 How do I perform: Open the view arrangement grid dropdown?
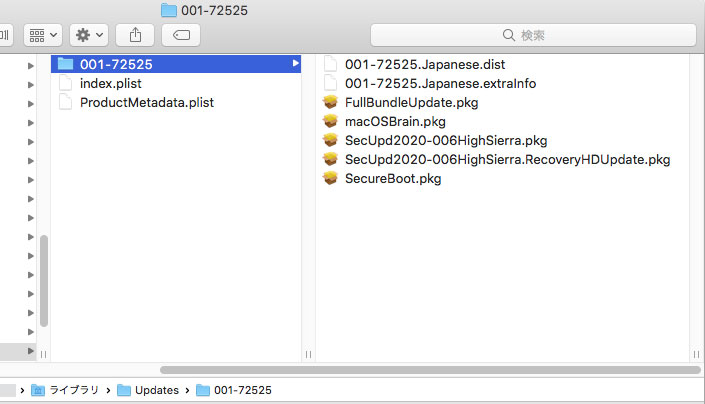43,35
